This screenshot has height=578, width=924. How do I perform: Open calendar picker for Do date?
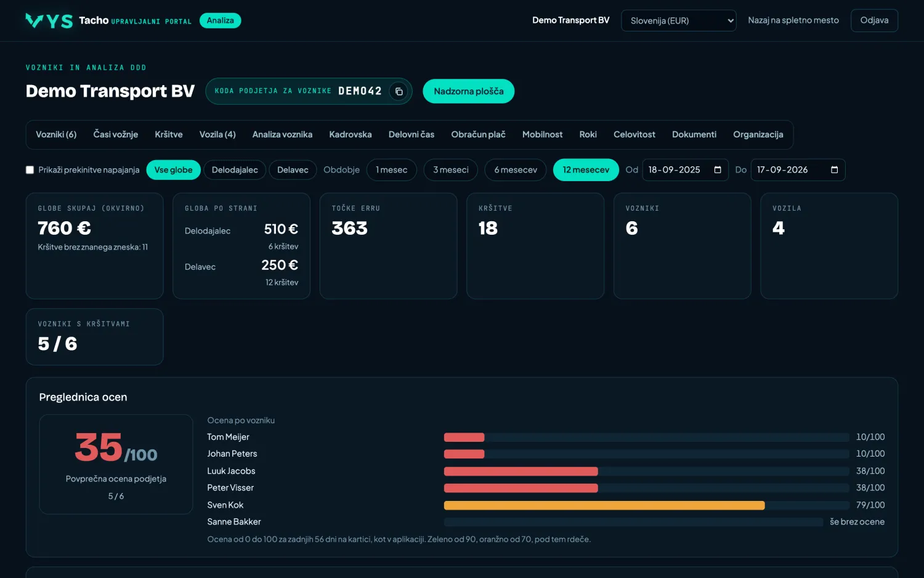click(834, 169)
